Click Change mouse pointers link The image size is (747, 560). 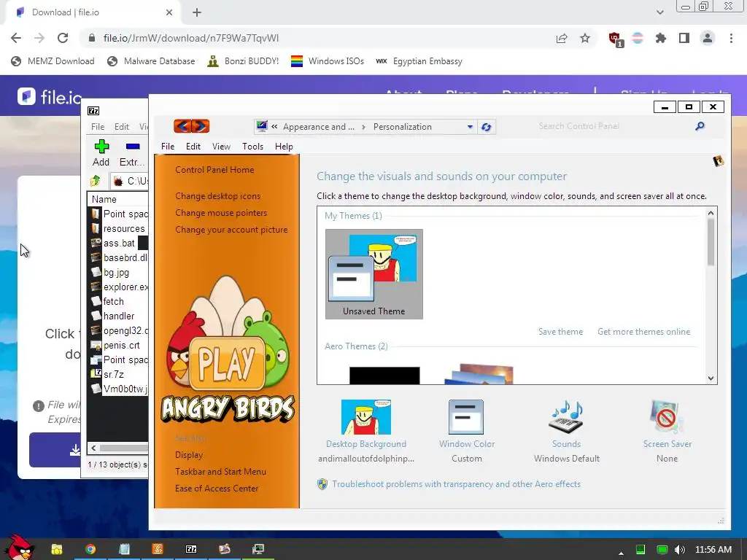221,213
